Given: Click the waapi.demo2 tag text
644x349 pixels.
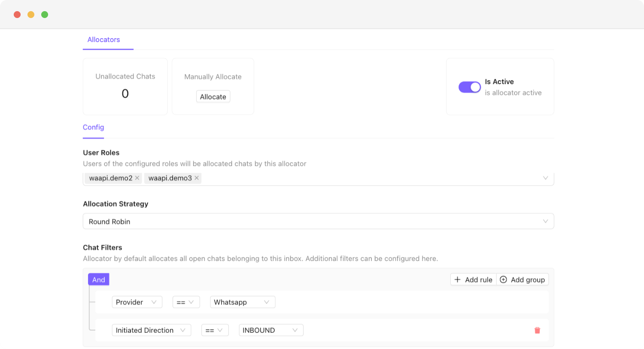Looking at the screenshot, I should [111, 178].
